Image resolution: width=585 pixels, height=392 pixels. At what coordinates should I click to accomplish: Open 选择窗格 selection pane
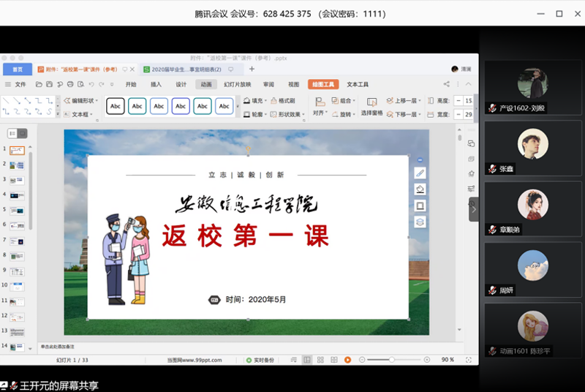click(371, 108)
